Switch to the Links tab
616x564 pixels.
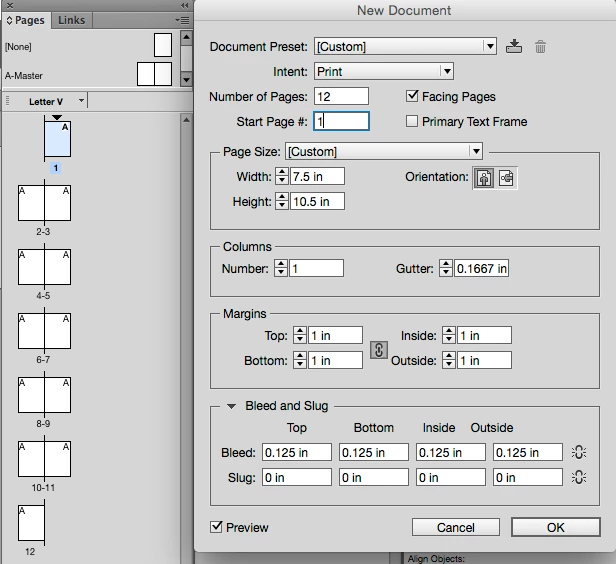point(72,20)
